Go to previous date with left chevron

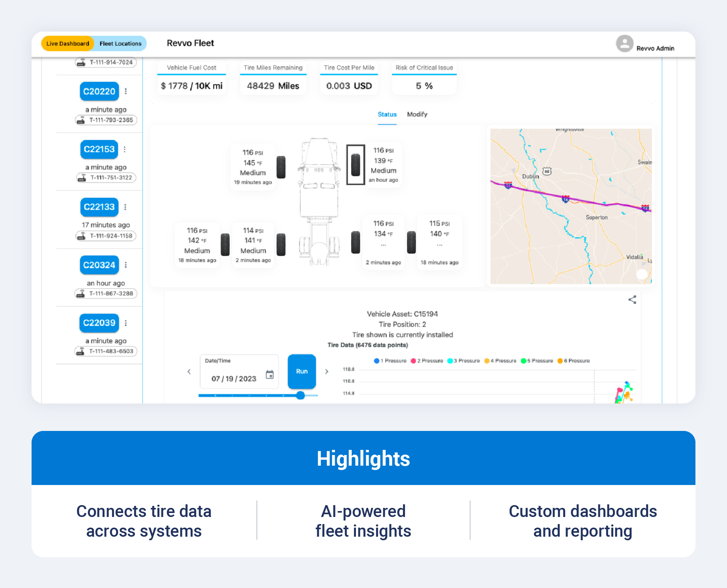189,372
